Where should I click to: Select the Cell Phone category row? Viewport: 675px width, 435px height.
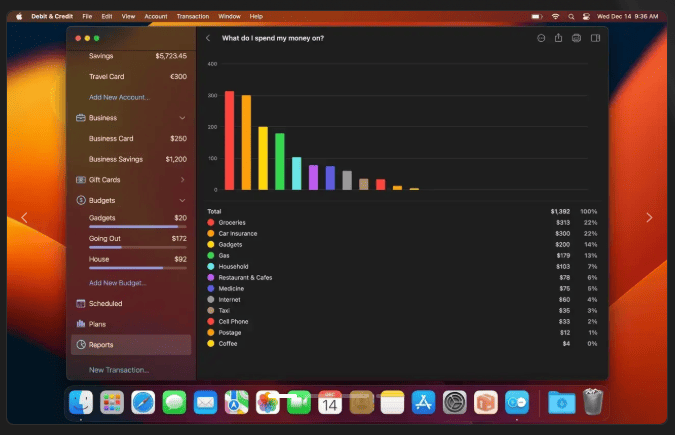tap(402, 322)
